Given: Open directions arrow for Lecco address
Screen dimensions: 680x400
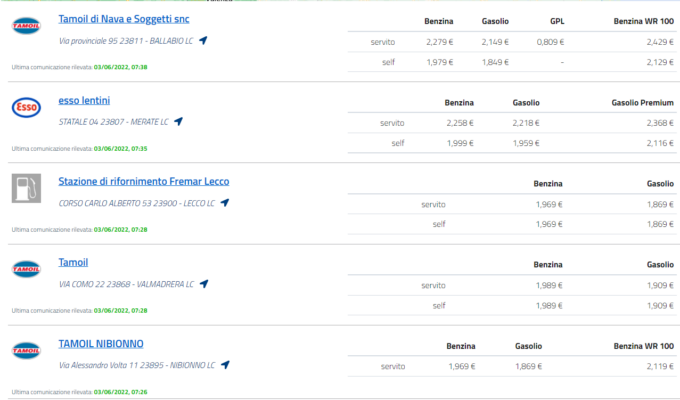Looking at the screenshot, I should tap(225, 203).
